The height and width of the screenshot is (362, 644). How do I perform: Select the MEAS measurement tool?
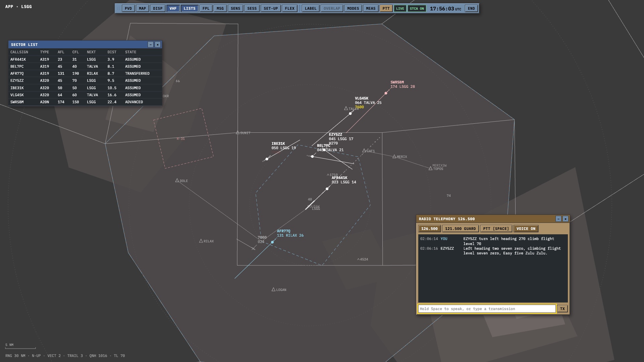(x=371, y=8)
